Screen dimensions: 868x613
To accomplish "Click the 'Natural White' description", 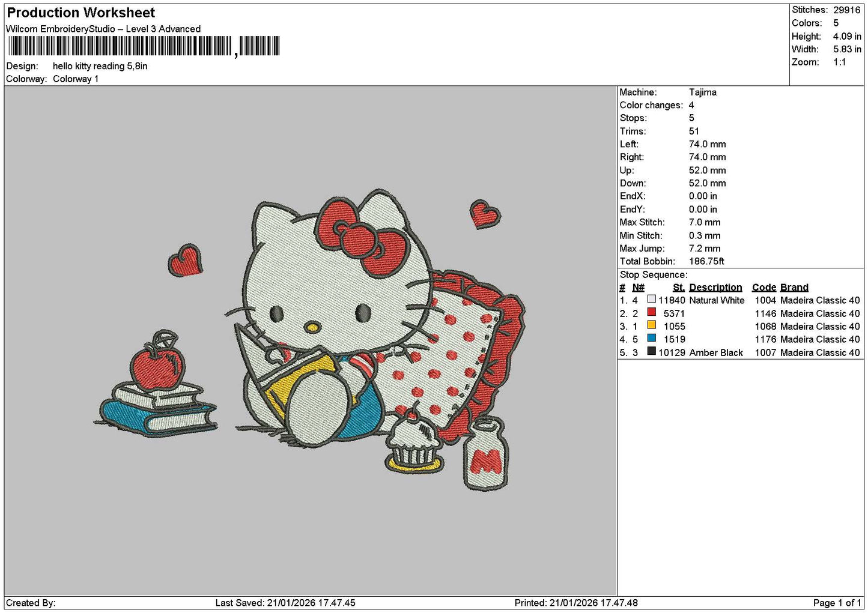I will coord(717,300).
